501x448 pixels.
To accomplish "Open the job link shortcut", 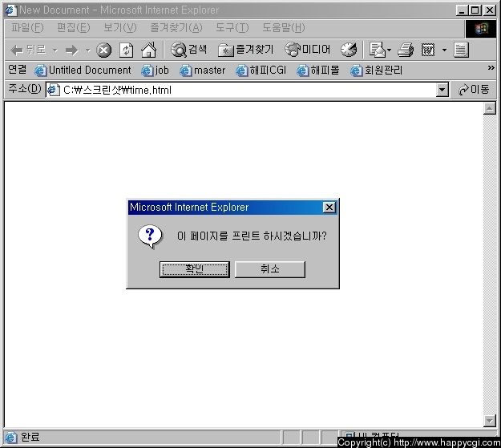I will coord(155,71).
